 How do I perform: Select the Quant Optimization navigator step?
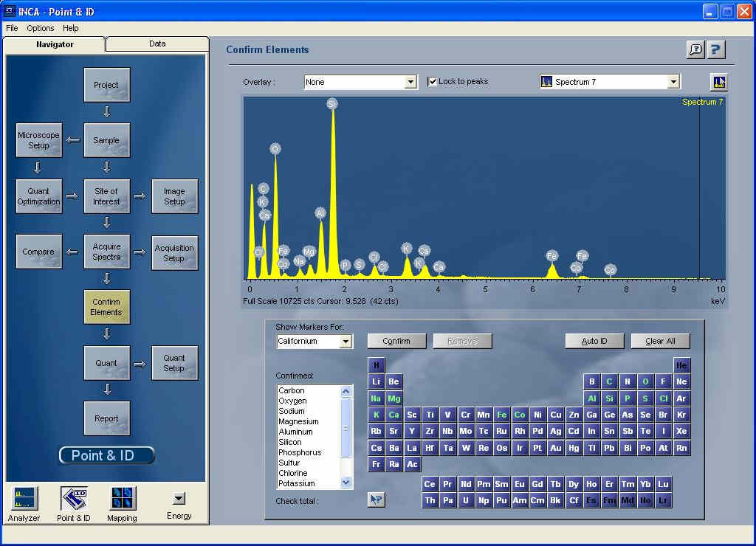[x=38, y=196]
